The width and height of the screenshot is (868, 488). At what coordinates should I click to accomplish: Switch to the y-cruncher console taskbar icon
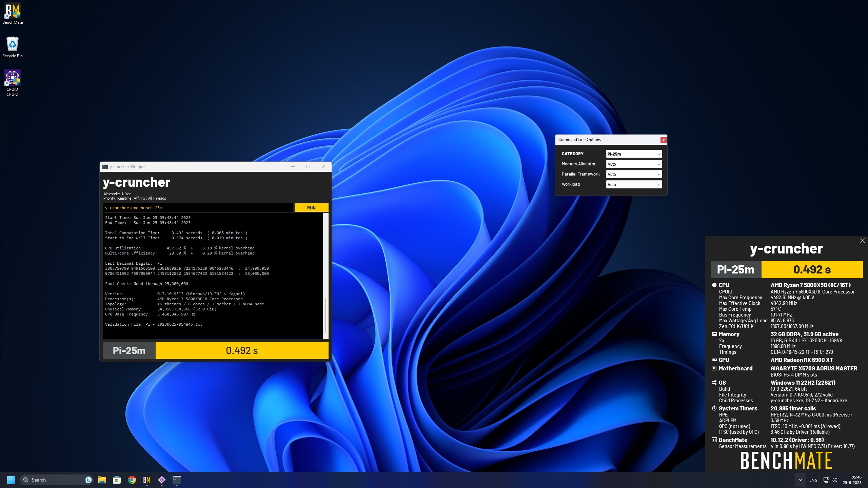pyautogui.click(x=177, y=480)
